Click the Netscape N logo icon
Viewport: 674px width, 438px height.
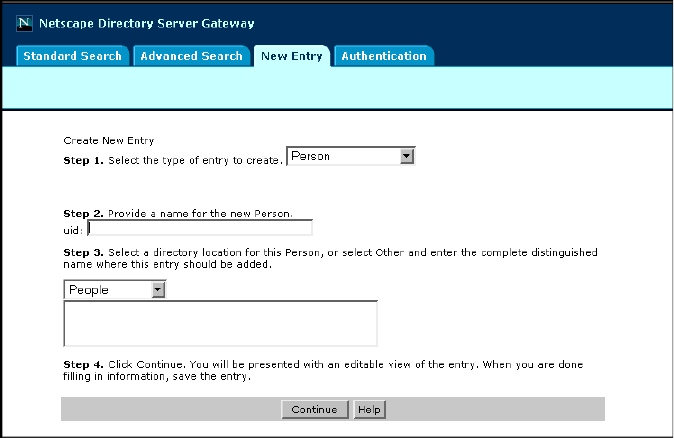tap(24, 23)
